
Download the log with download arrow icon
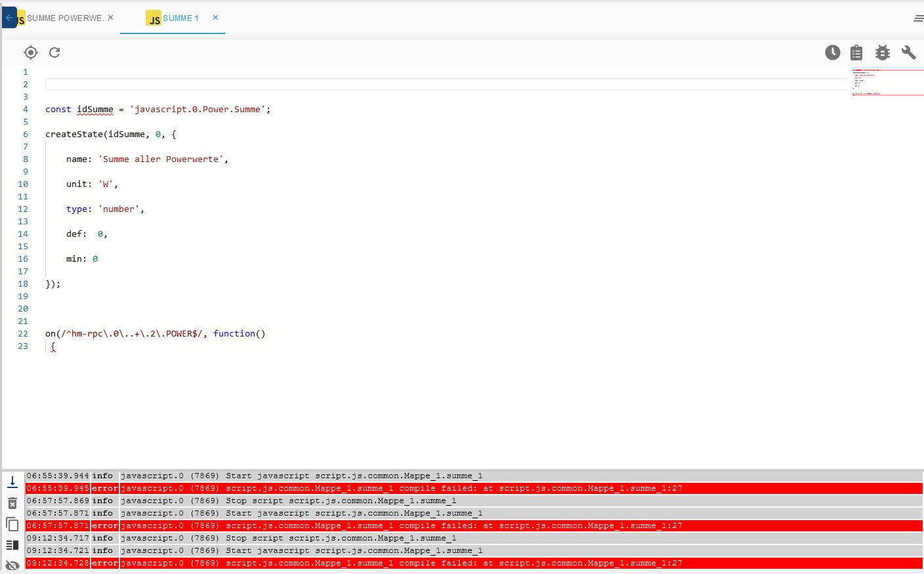12,482
